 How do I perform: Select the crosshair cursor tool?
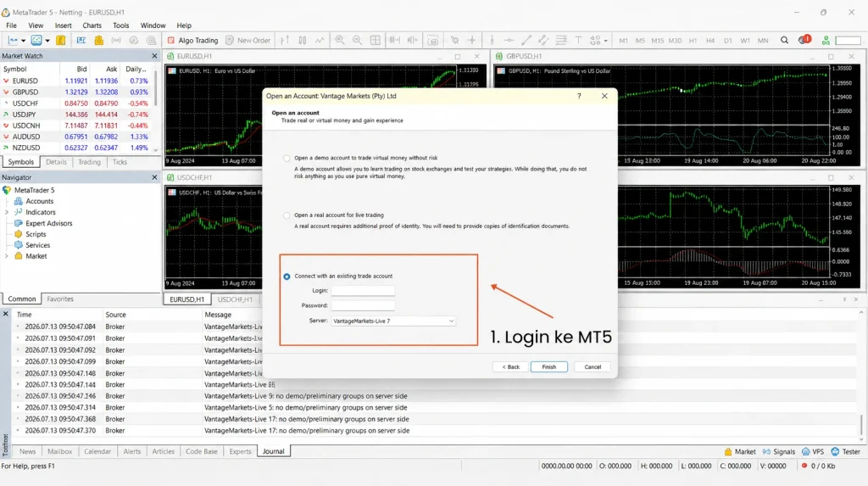tap(471, 41)
